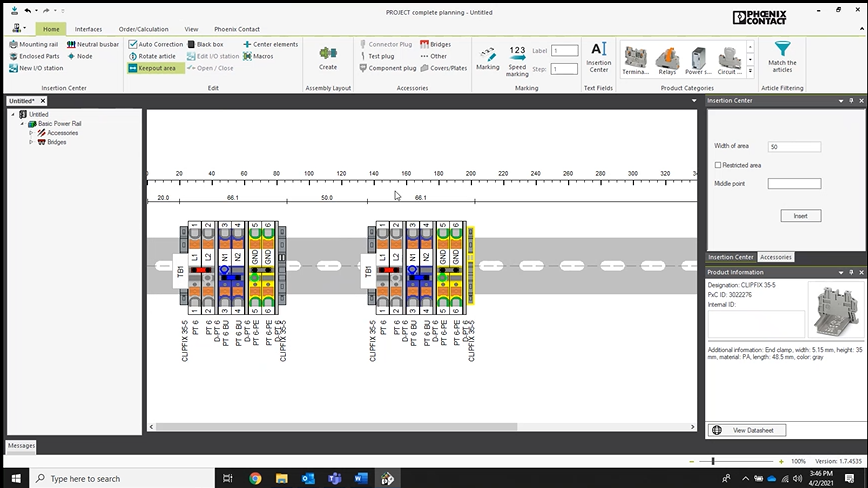Collapse the Untitled tree root
The height and width of the screenshot is (488, 868).
(13, 115)
